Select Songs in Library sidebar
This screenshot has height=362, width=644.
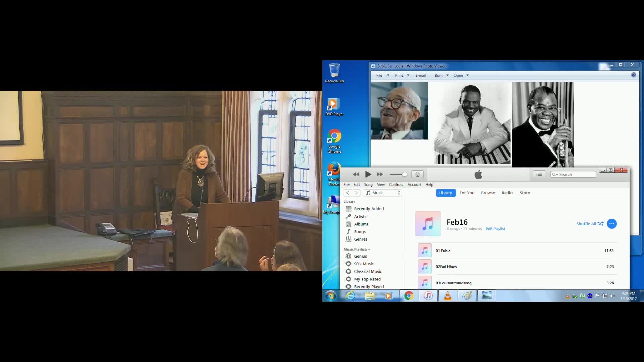pos(360,232)
